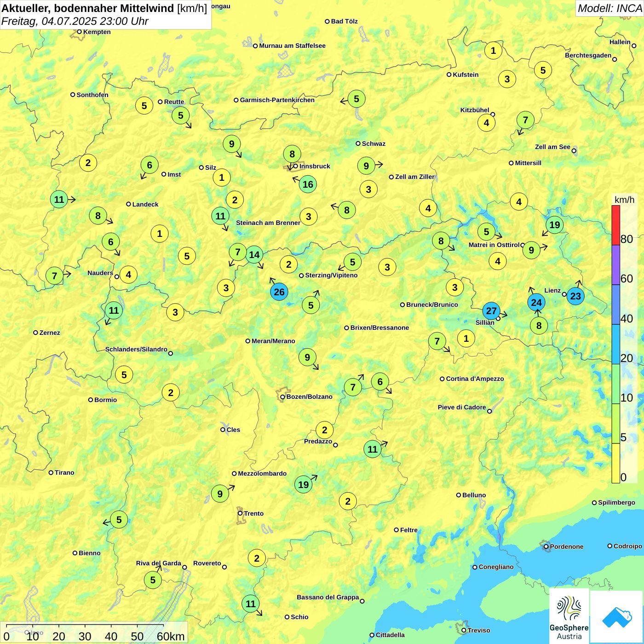Pick the 24 km/h wind marker left of Lienz
The height and width of the screenshot is (644, 644).
536,302
